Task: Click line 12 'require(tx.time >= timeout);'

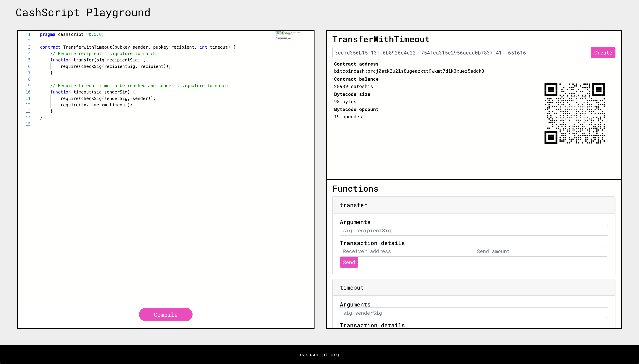Action: pos(96,105)
